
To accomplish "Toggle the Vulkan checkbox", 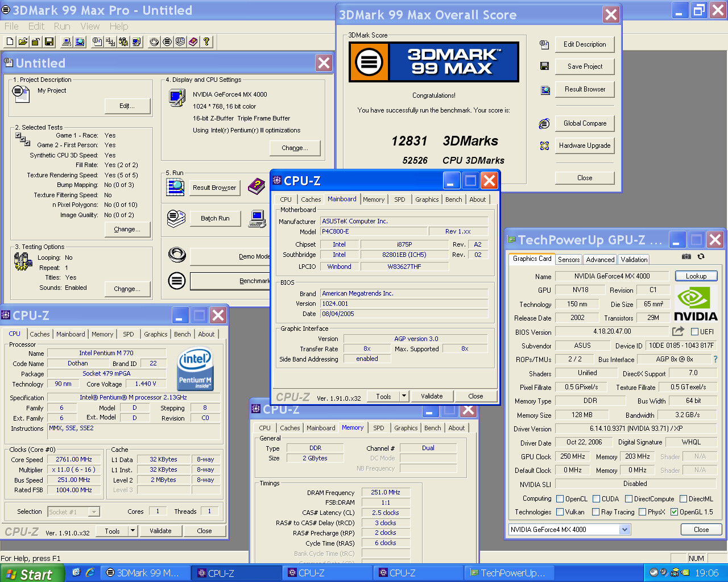I will [x=560, y=512].
